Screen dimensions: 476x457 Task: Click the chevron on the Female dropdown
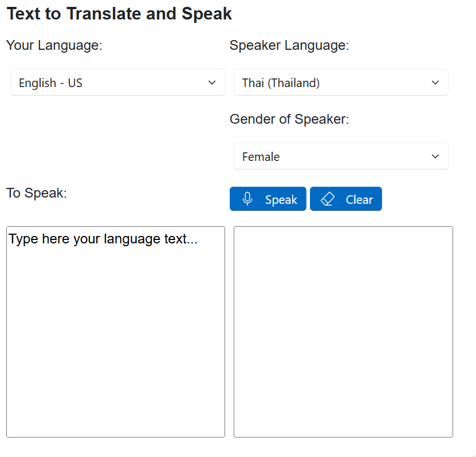coord(434,156)
